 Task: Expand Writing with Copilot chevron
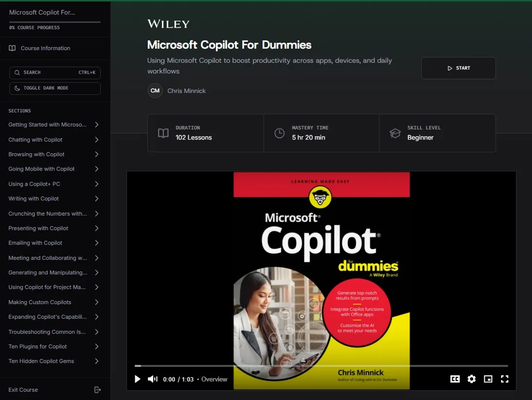click(x=97, y=199)
